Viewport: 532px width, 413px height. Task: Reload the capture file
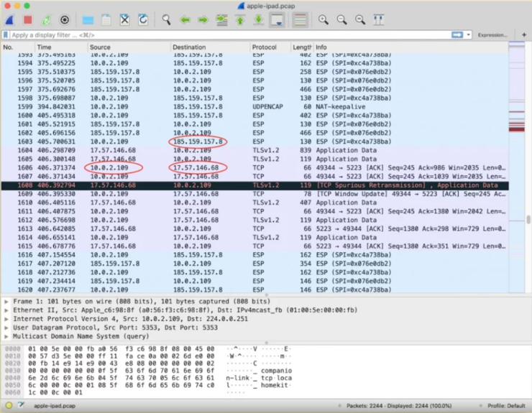[x=142, y=19]
